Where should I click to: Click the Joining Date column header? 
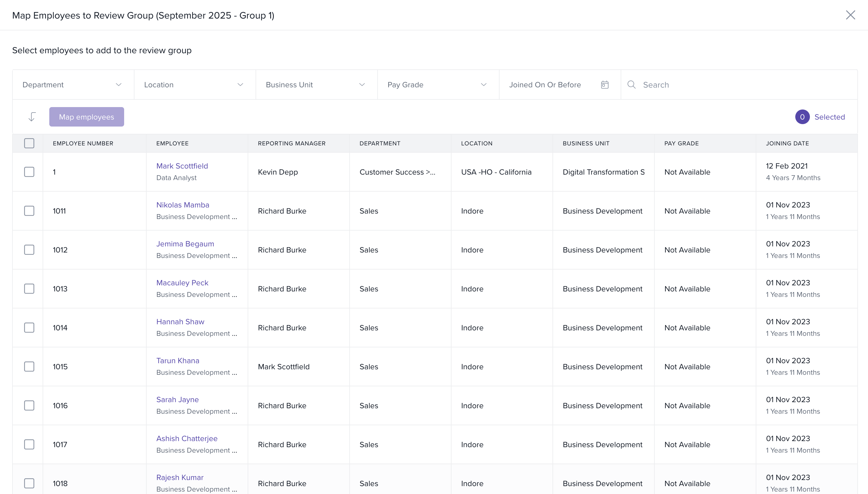coord(787,143)
